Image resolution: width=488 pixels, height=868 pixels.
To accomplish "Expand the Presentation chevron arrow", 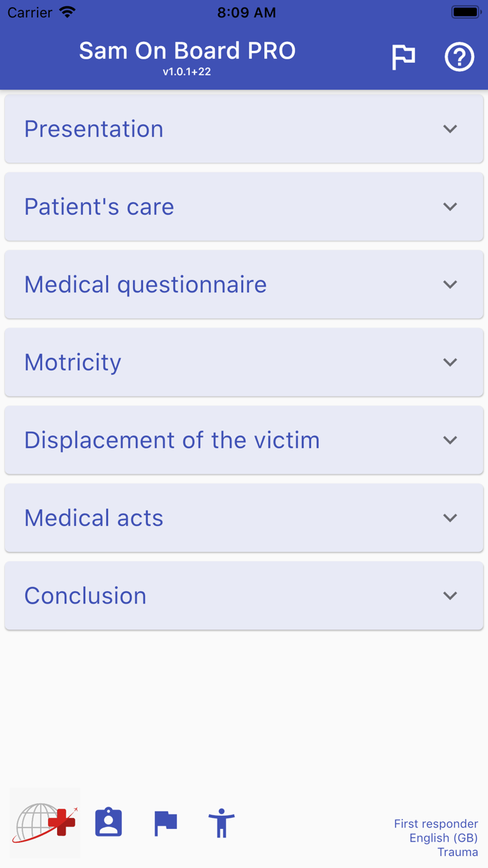I will pyautogui.click(x=450, y=129).
